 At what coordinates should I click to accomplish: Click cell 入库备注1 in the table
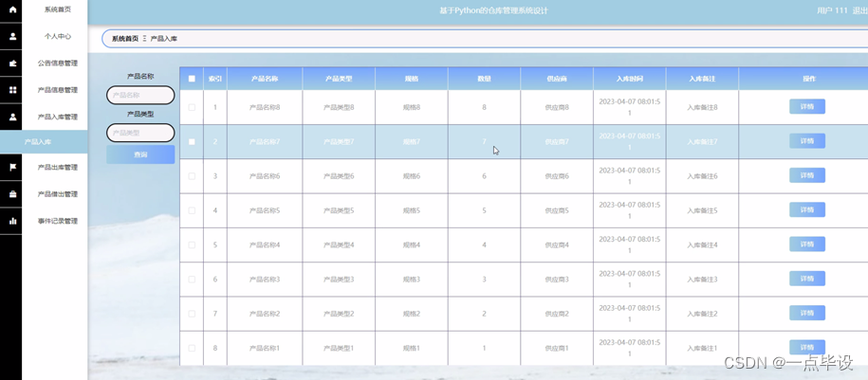tap(703, 348)
